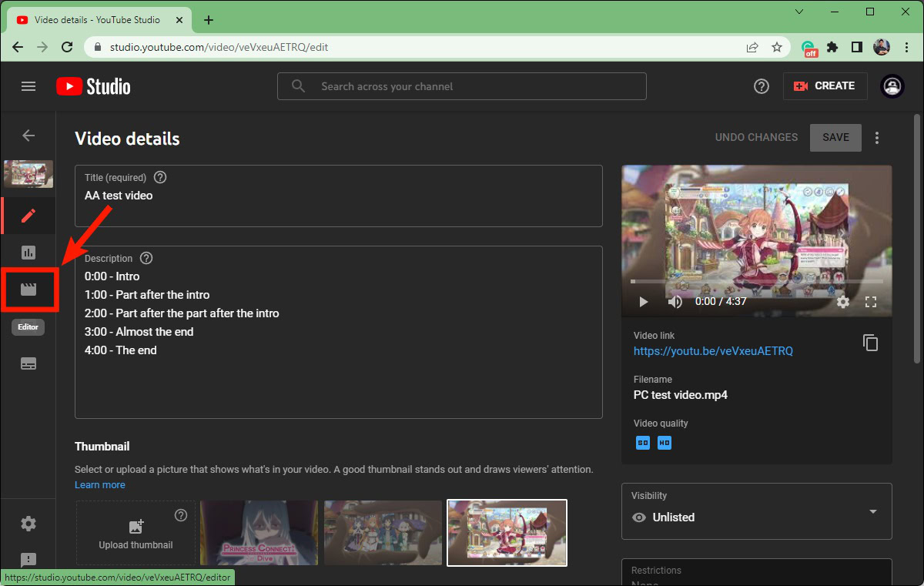
Task: Open the three-dot options menu beside Save
Action: [876, 138]
